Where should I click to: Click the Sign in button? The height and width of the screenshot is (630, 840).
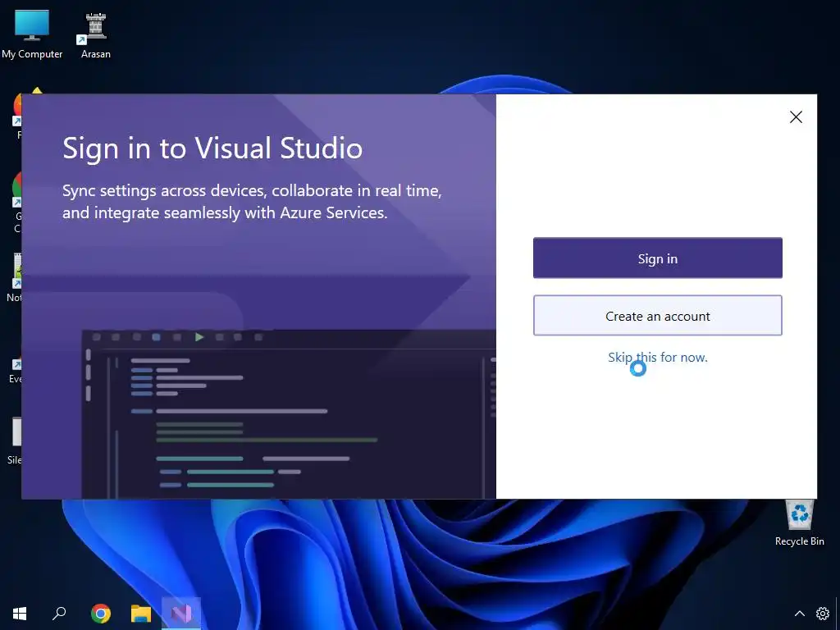click(657, 258)
